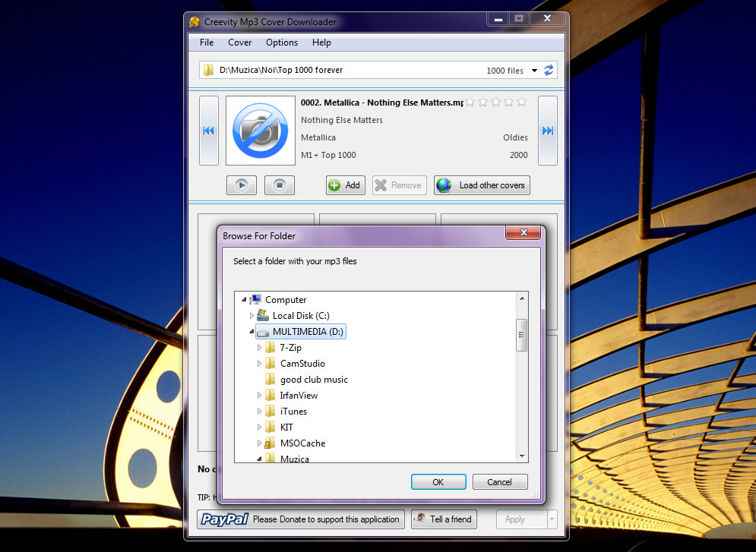Screen dimensions: 756x552
Task: Click the current folder path field
Action: (378, 71)
